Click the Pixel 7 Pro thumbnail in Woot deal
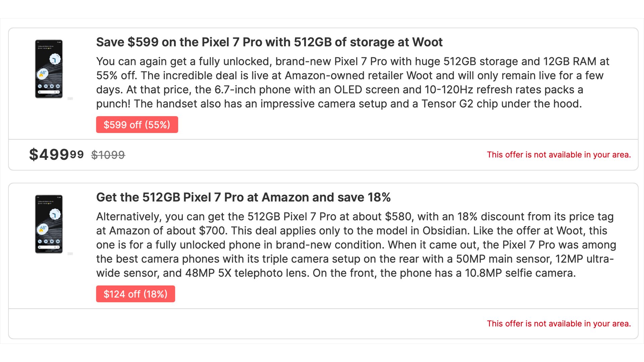Image resolution: width=644 pixels, height=362 pixels. click(x=49, y=69)
